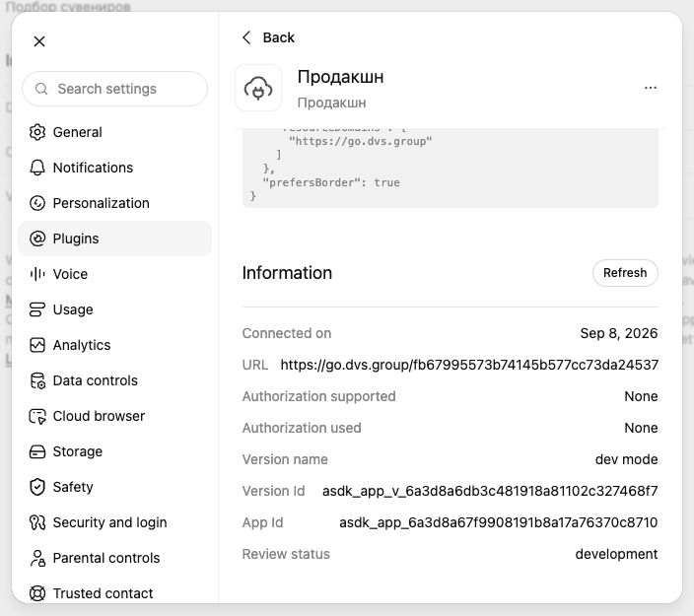Click the Version Id value

click(490, 491)
